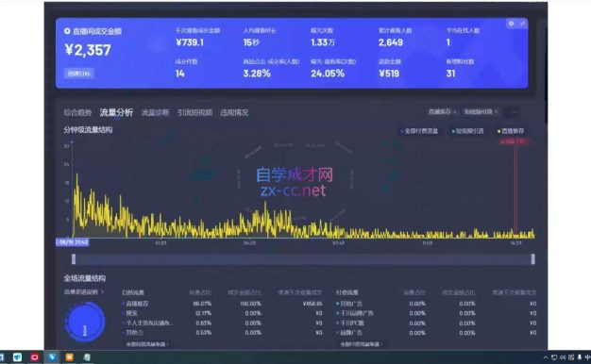The width and height of the screenshot is (591, 364).
Task: Open the orange app icon in the taskbar
Action: [x=69, y=357]
